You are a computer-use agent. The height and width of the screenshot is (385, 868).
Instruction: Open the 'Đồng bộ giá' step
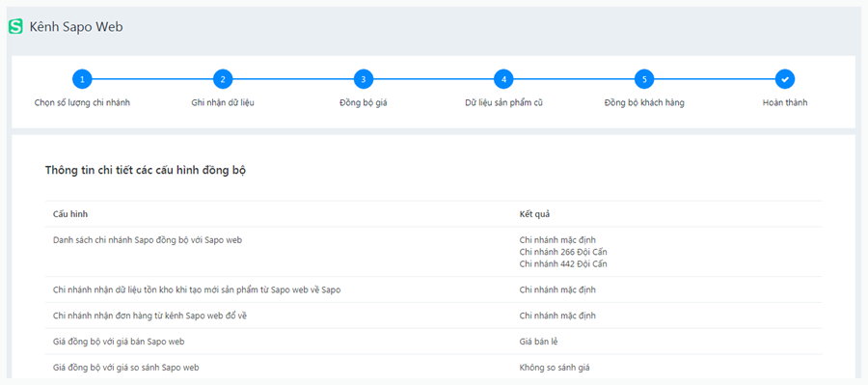click(364, 103)
